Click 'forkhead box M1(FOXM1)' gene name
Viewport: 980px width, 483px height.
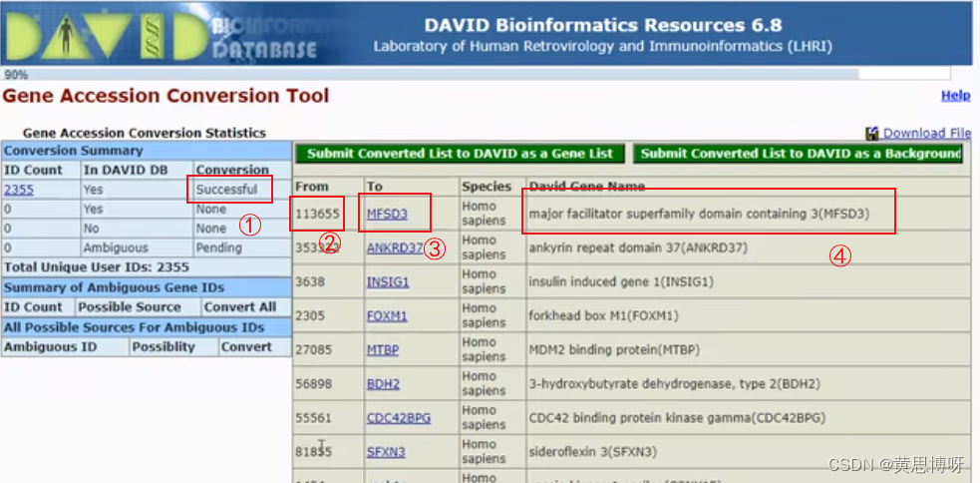604,316
